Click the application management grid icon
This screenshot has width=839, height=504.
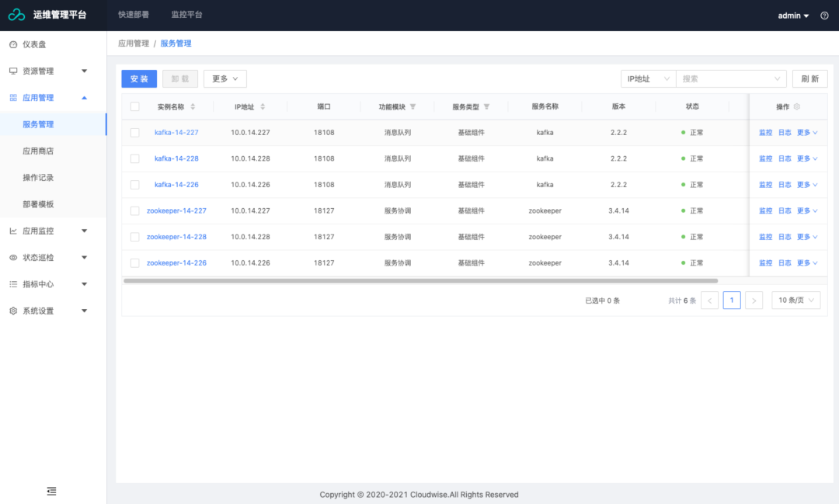[x=13, y=98]
